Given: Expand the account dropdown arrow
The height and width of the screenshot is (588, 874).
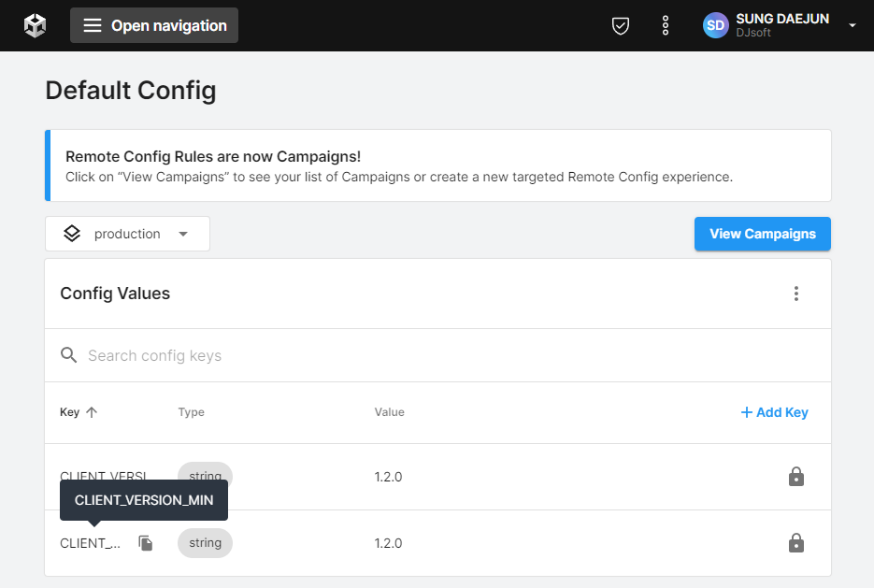Looking at the screenshot, I should (x=853, y=25).
